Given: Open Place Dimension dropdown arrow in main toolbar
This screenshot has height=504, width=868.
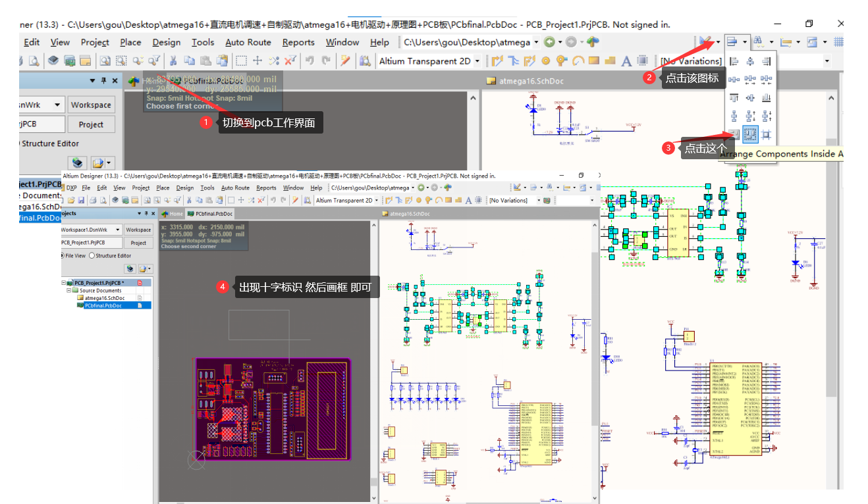Looking at the screenshot, I should [798, 42].
